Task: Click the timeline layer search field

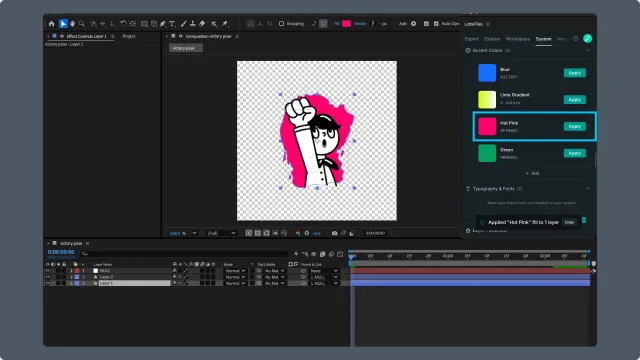Action: (x=184, y=254)
